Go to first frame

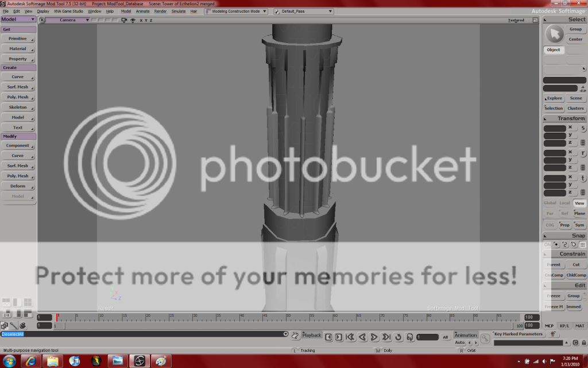[350, 337]
